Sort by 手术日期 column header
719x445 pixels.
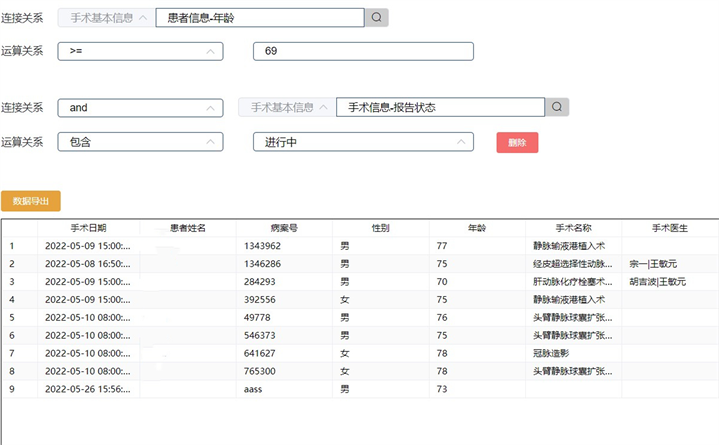coord(89,228)
